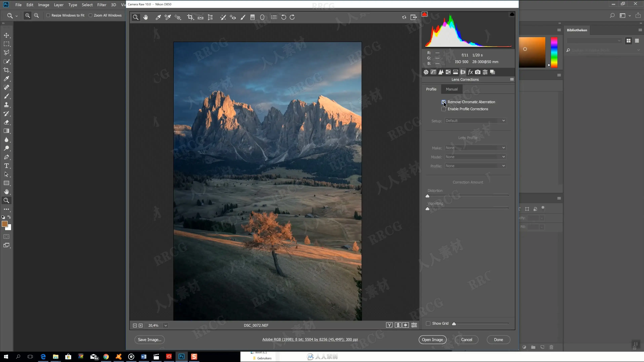
Task: Uncheck Remove Chromatic Aberration
Action: click(x=444, y=102)
